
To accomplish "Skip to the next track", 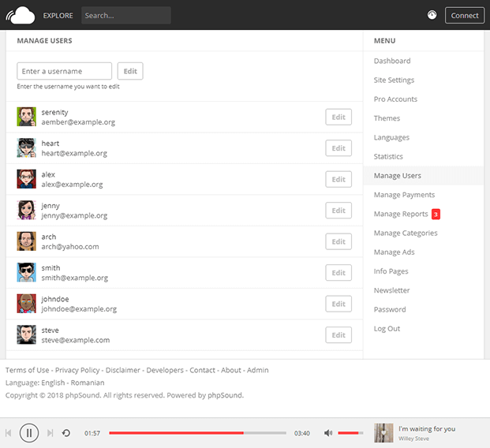I will point(50,433).
